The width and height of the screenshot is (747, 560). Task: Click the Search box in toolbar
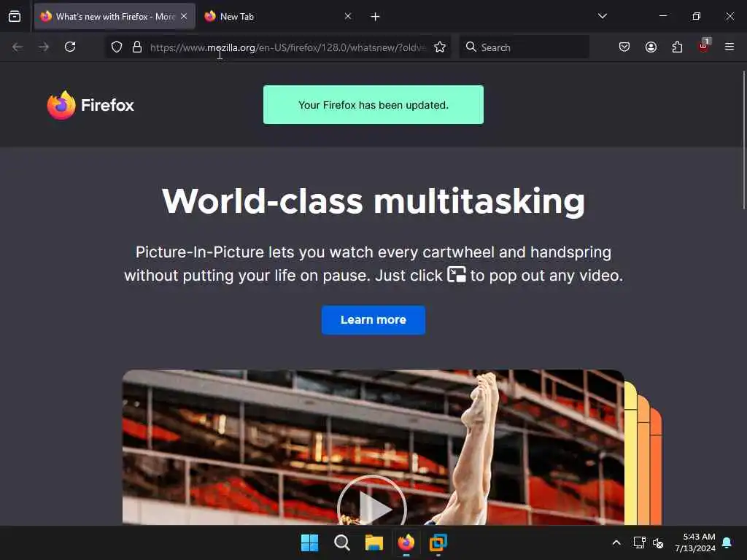(524, 47)
